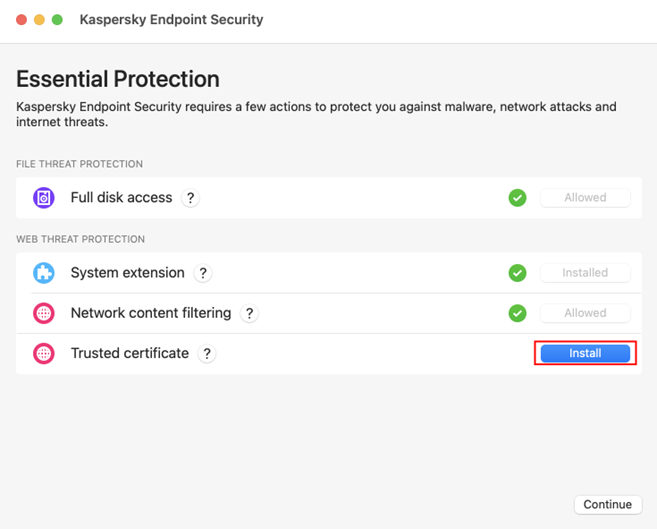Click the Network content filtering globe icon
This screenshot has height=529, width=657.
[44, 313]
